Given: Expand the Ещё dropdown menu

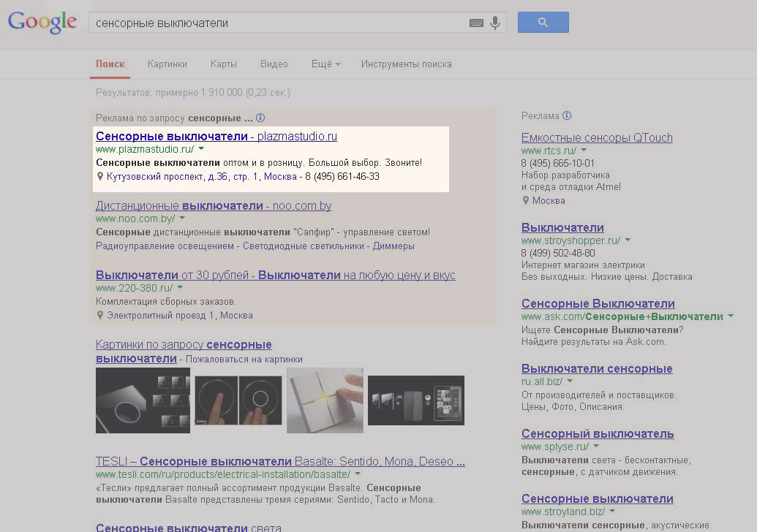Looking at the screenshot, I should 326,64.
